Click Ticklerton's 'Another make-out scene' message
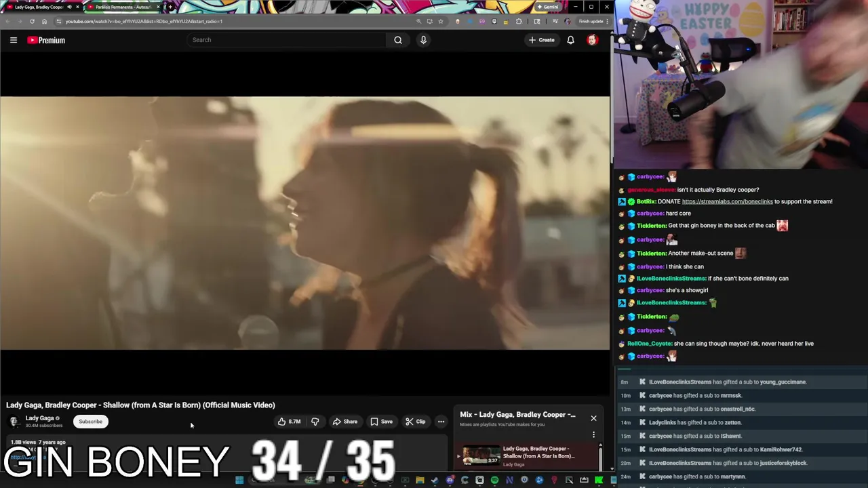This screenshot has width=868, height=488. 702,253
